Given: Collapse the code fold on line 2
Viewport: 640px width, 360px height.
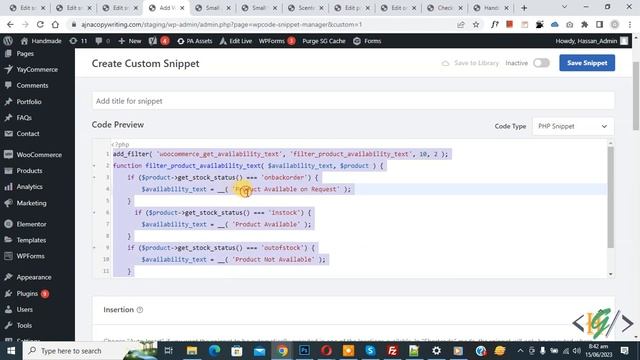Looking at the screenshot, I should coord(94,166).
